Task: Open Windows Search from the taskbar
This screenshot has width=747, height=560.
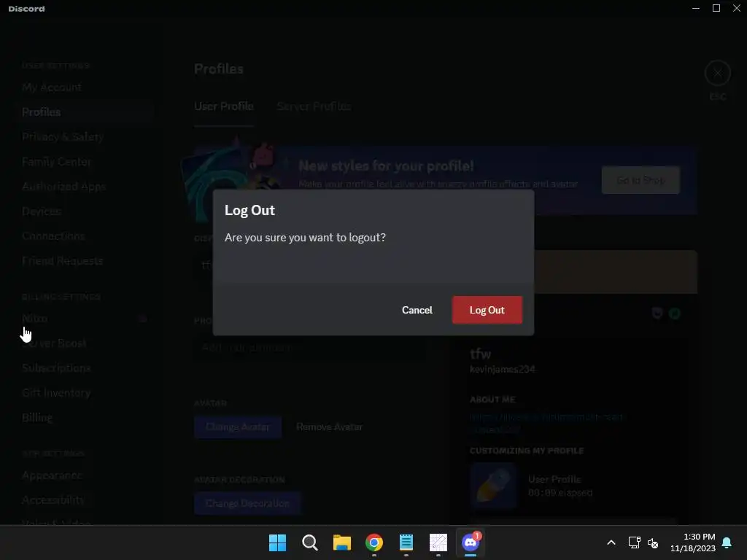Action: pos(309,542)
